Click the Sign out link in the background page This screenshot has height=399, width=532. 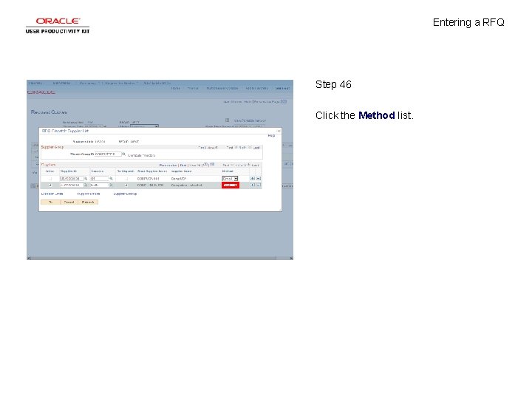coord(282,88)
